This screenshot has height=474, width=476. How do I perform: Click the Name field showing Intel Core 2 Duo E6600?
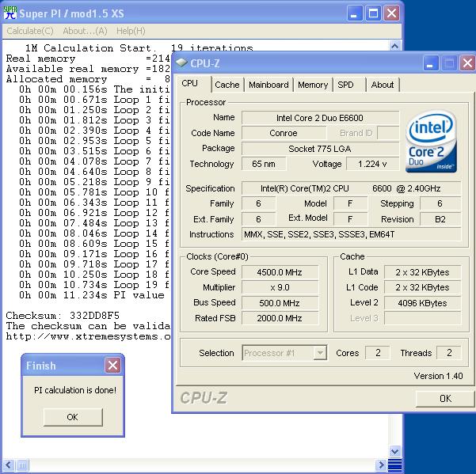coord(320,118)
